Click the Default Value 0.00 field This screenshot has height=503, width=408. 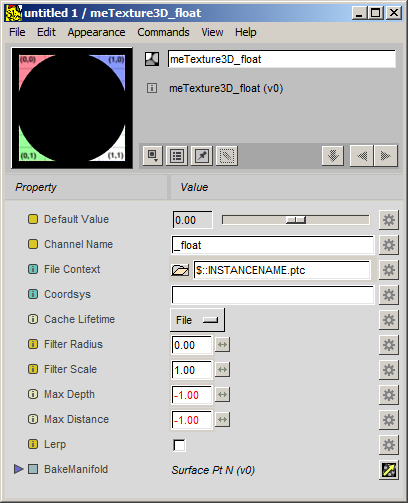tap(192, 220)
